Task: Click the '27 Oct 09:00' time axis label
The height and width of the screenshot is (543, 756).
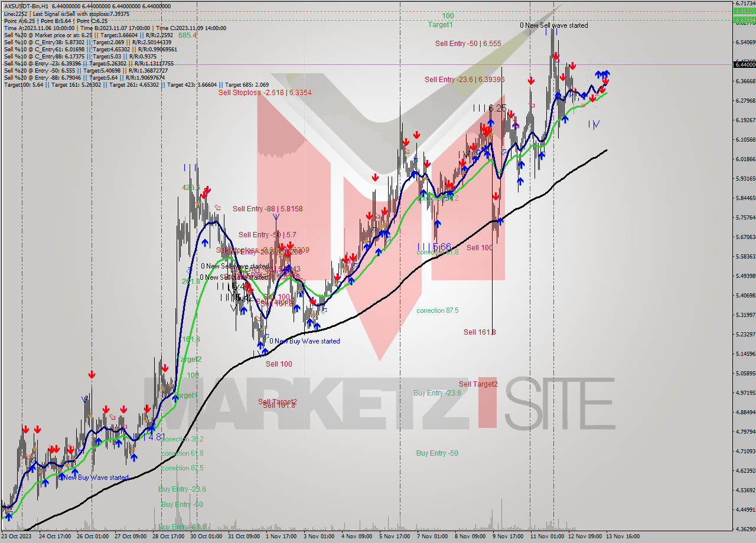Action: click(130, 537)
